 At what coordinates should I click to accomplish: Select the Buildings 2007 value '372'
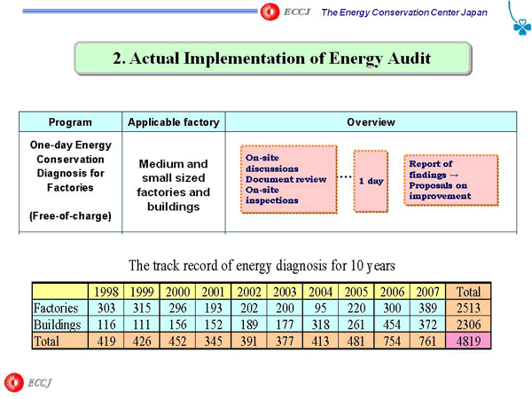428,325
